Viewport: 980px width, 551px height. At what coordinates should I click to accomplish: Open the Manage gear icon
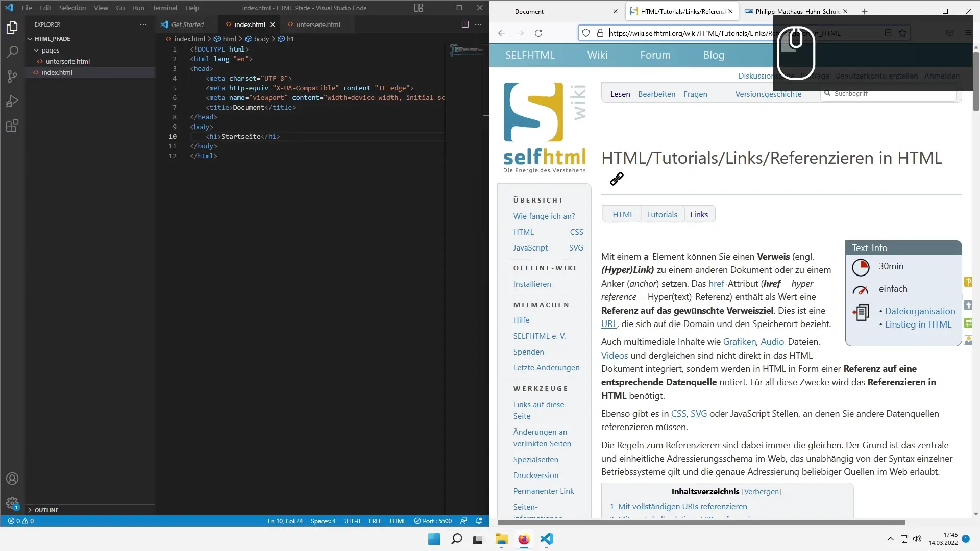pos(12,503)
